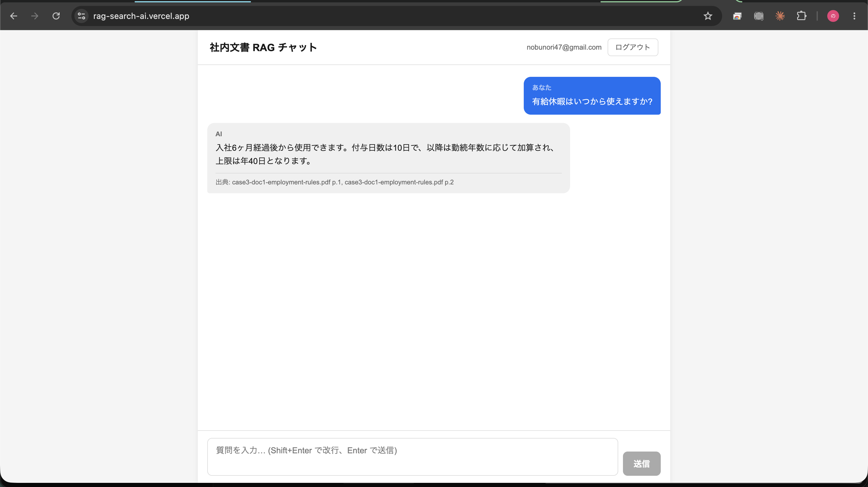Open the Extensions puzzle piece menu
Viewport: 868px width, 487px height.
(801, 16)
